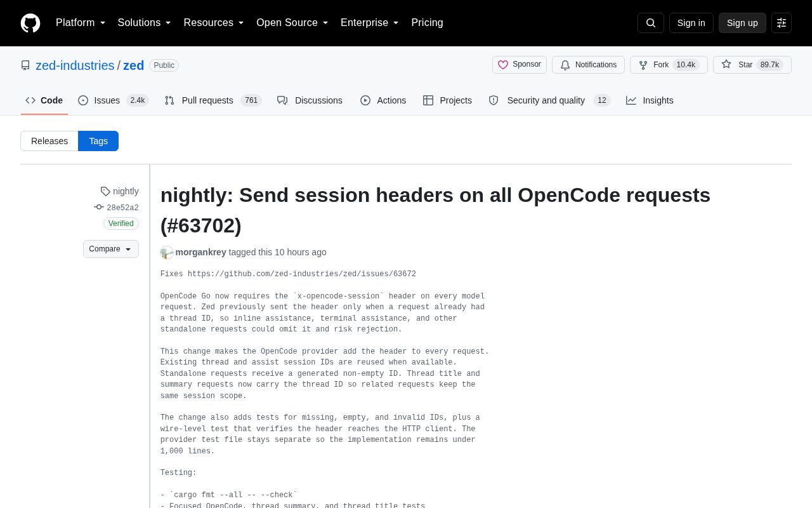
Task: Switch to Releases view
Action: 49,141
